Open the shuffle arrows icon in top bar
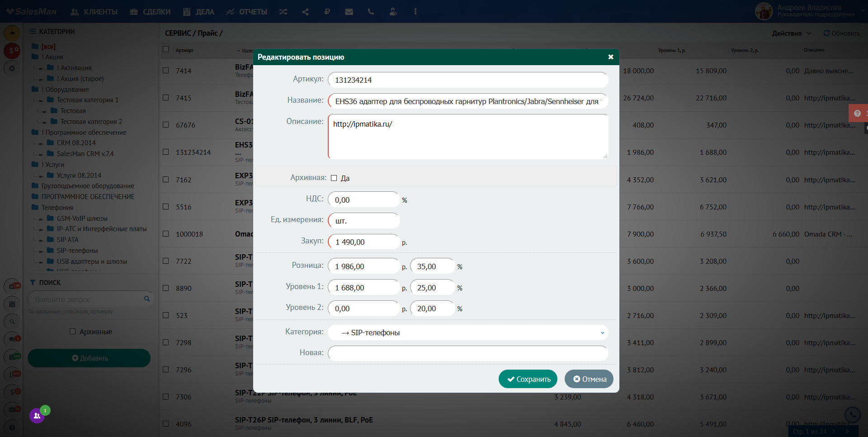 283,12
